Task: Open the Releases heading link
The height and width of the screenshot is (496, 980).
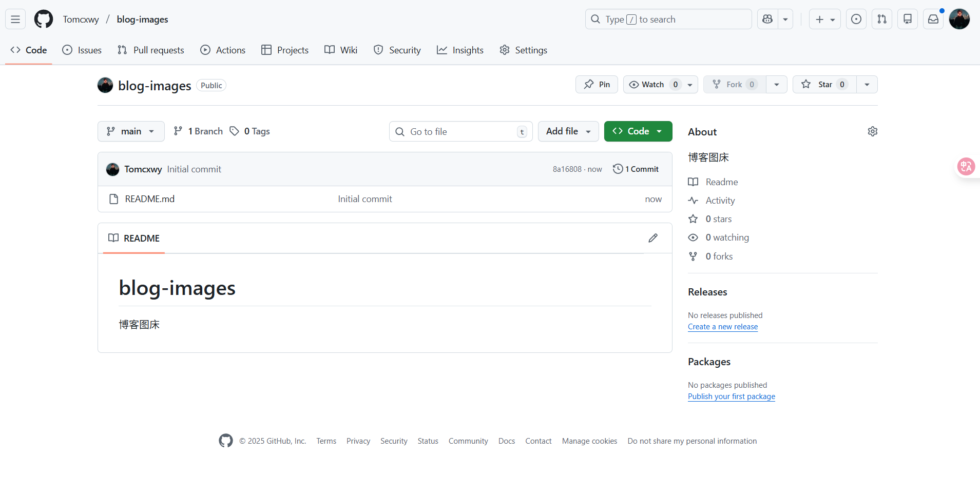Action: (x=707, y=292)
